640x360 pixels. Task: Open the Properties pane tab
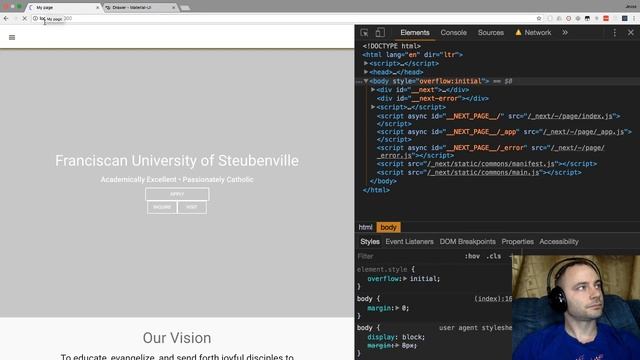[x=518, y=242]
